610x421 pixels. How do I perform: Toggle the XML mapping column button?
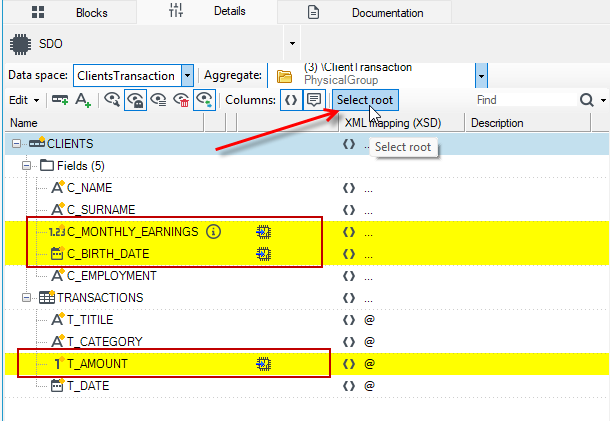(x=291, y=100)
